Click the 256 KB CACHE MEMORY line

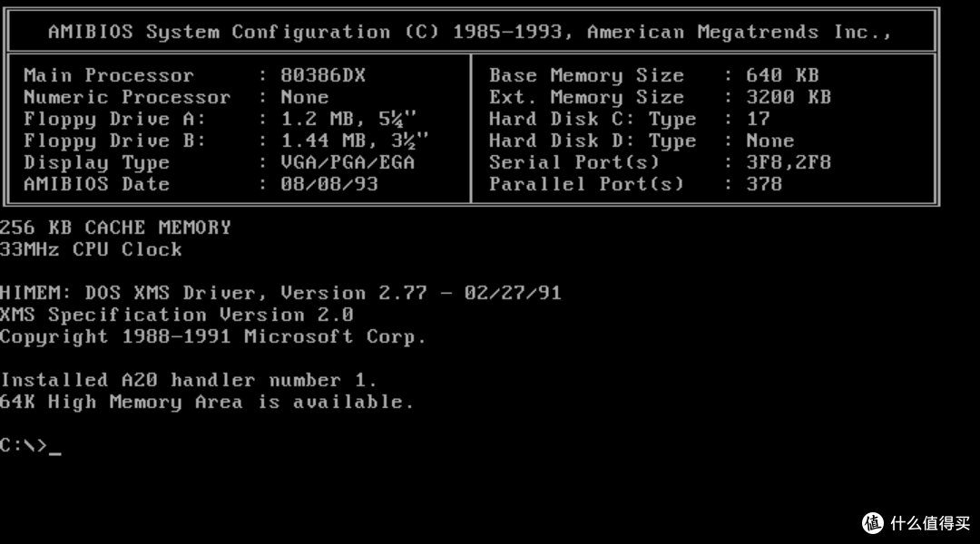[115, 228]
